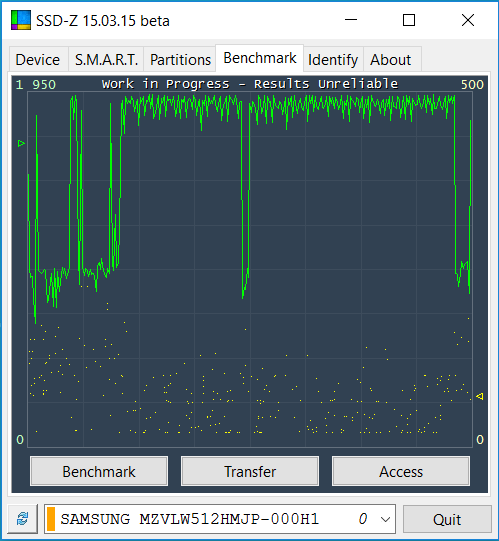This screenshot has width=499, height=541.
Task: Open the About tab
Action: tap(391, 60)
